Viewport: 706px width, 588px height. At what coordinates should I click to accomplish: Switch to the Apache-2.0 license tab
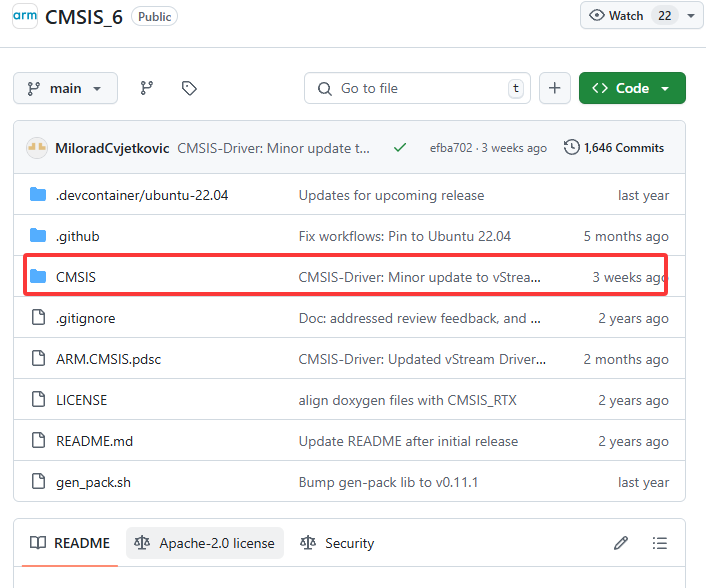(x=205, y=543)
